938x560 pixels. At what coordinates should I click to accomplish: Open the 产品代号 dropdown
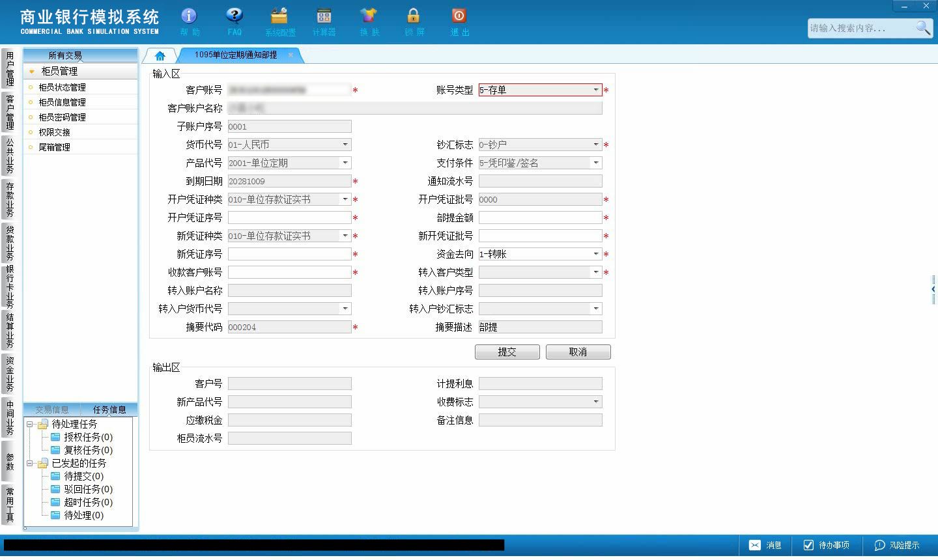(x=345, y=163)
